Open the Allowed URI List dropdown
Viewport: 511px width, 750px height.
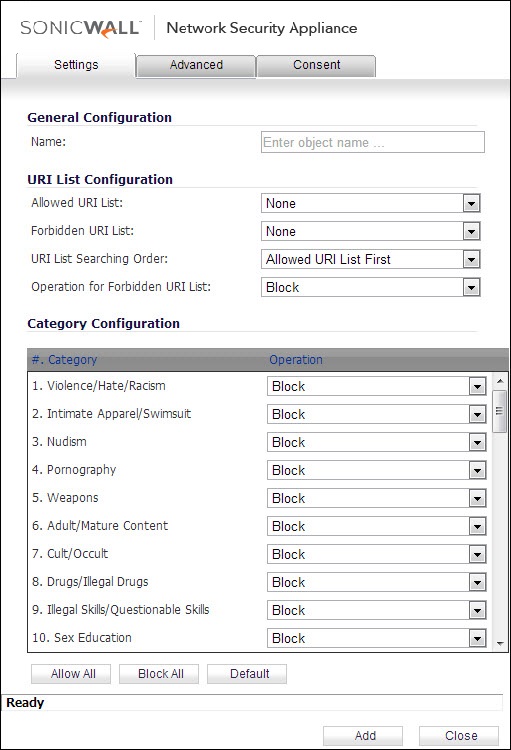370,203
